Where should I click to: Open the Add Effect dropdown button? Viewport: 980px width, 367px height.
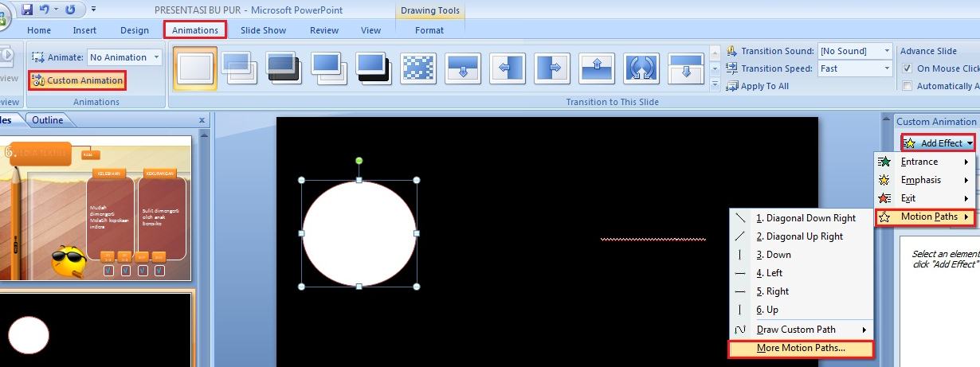[939, 143]
